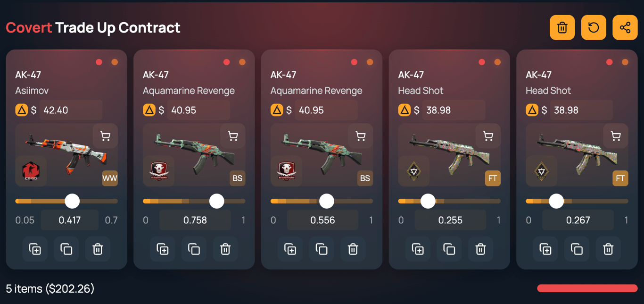Remove the 0.267 float Head Shot card
Image resolution: width=644 pixels, height=304 pixels.
[x=608, y=249]
